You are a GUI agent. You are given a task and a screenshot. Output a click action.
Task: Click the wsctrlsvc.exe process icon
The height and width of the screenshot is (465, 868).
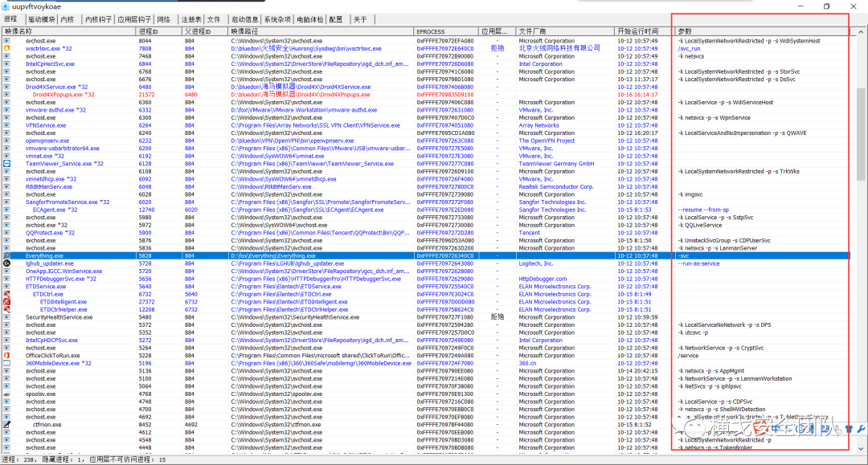point(6,49)
